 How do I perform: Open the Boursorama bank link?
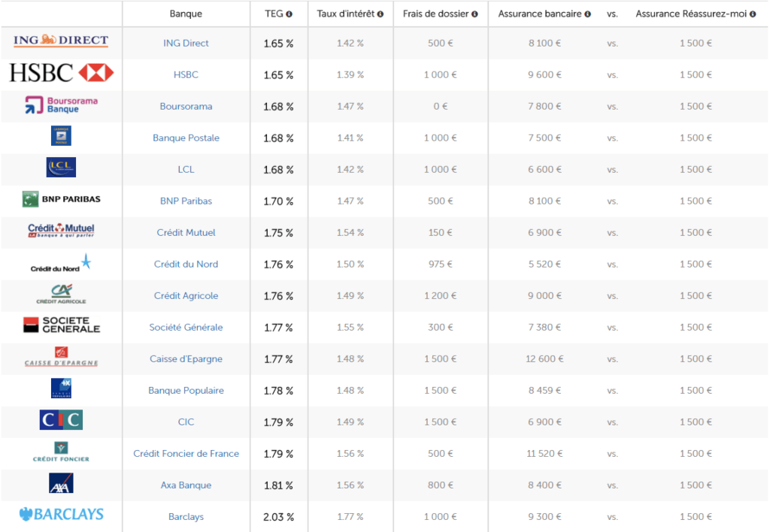coord(186,107)
